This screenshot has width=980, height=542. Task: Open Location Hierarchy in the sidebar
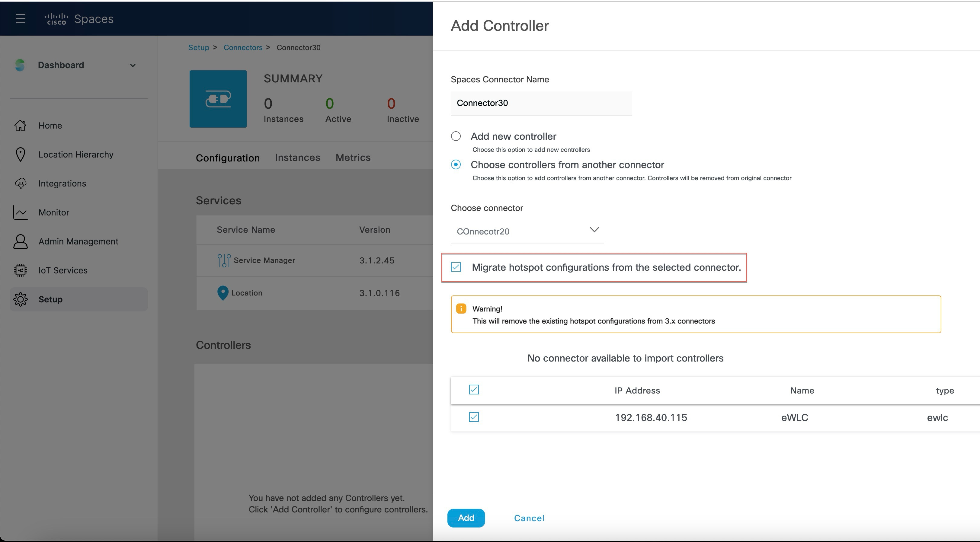[79, 155]
